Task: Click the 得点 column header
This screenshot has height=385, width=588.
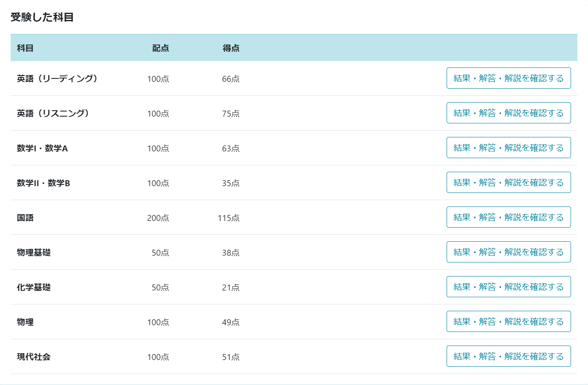Action: coord(231,48)
